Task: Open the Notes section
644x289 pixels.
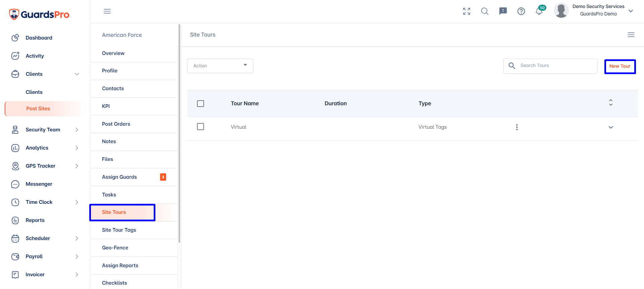Action: 134,141
